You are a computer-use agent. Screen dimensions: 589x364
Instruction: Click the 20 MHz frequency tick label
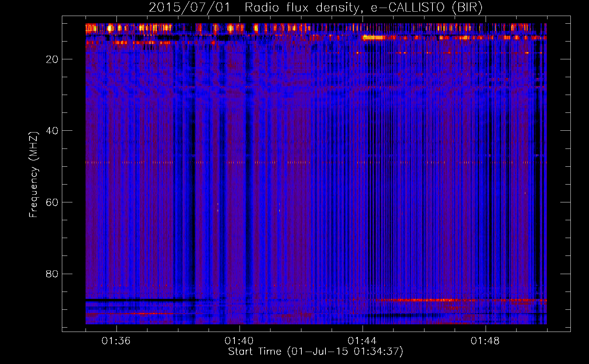(52, 59)
